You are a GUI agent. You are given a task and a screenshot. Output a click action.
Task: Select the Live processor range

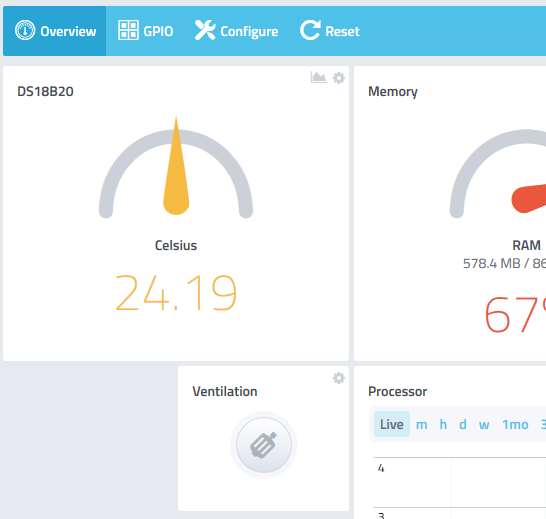pyautogui.click(x=392, y=424)
